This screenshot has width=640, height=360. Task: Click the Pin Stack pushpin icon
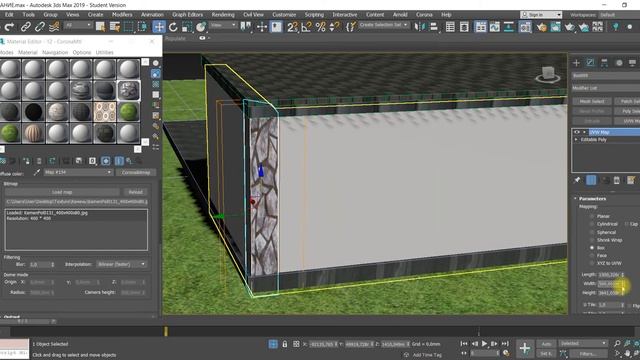[x=577, y=180]
